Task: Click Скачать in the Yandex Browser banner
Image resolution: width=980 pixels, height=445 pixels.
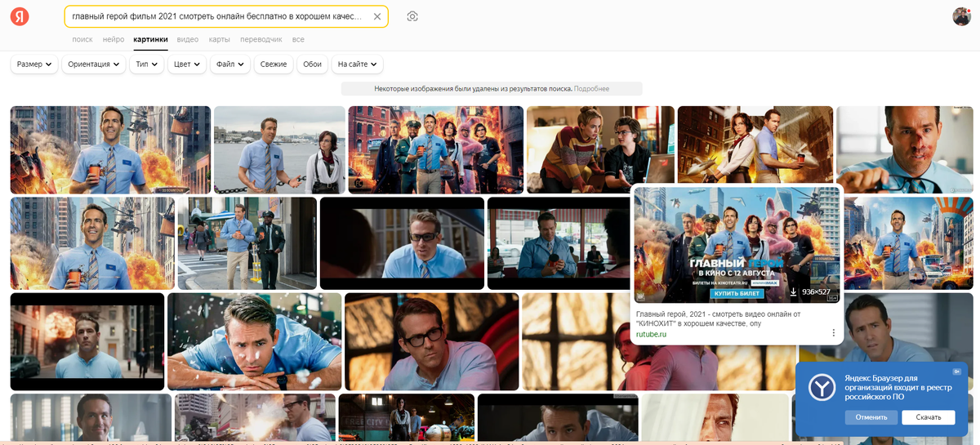Action: 929,417
